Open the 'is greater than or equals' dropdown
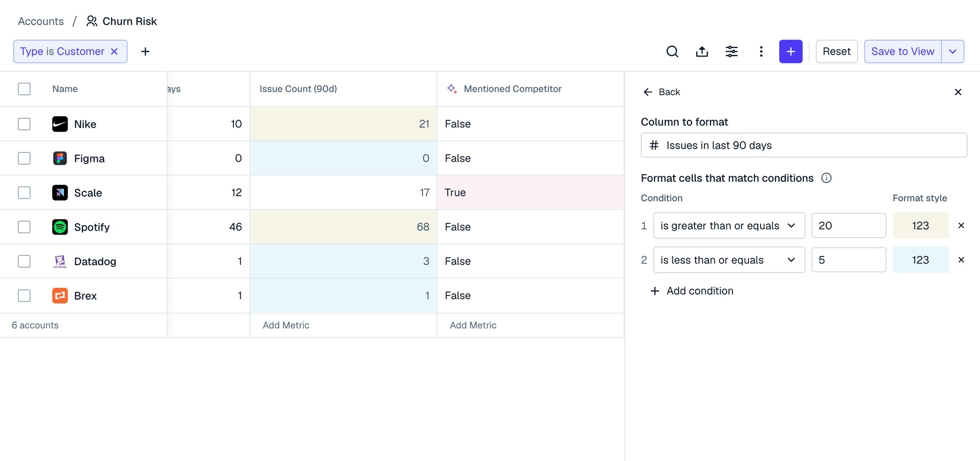 tap(729, 226)
